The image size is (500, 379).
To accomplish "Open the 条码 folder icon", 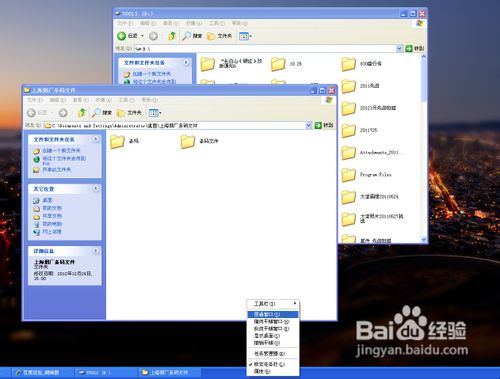I will [x=117, y=141].
